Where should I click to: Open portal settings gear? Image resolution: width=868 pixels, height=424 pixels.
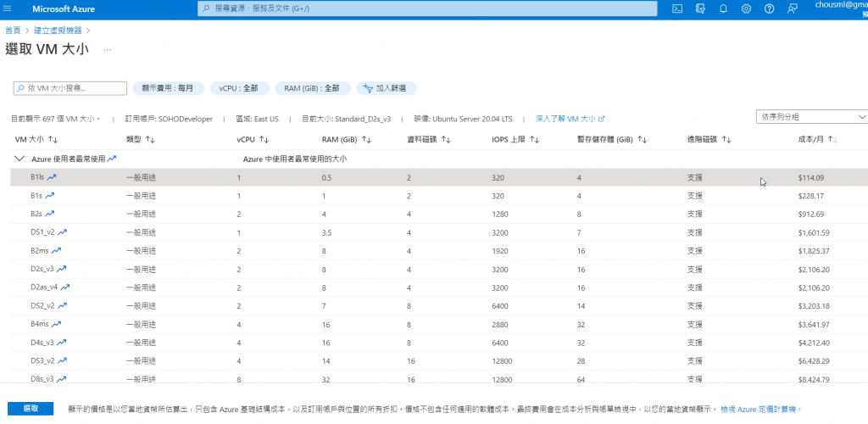[746, 8]
